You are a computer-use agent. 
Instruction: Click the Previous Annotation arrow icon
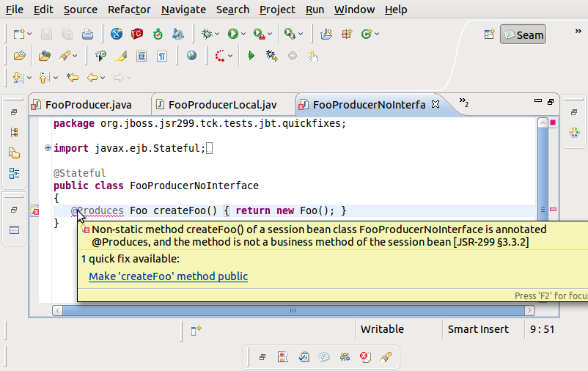click(x=44, y=78)
